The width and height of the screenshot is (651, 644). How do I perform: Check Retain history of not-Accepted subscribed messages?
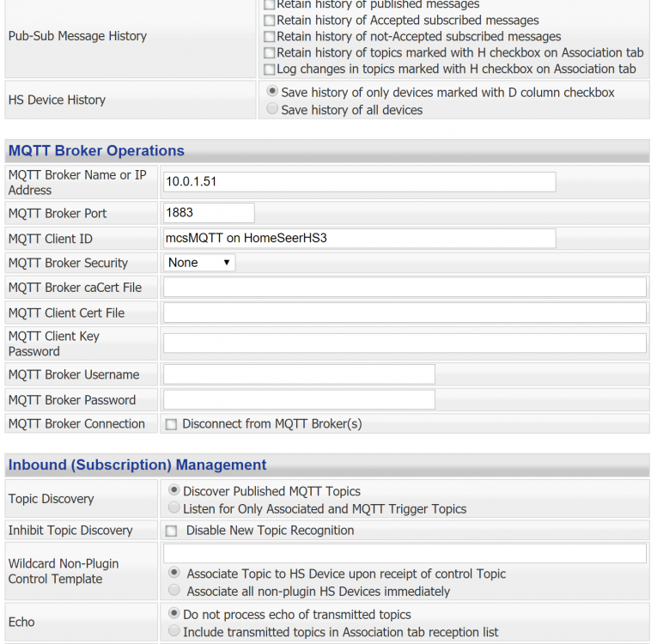270,37
